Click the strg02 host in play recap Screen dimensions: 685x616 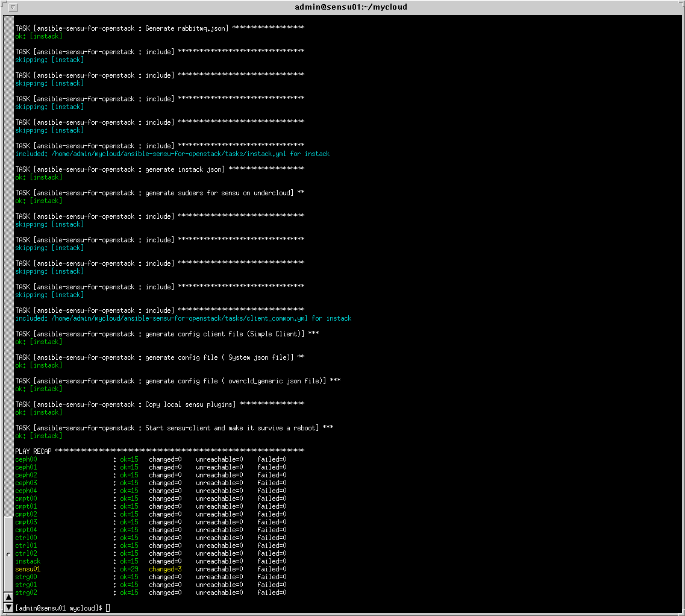point(26,592)
